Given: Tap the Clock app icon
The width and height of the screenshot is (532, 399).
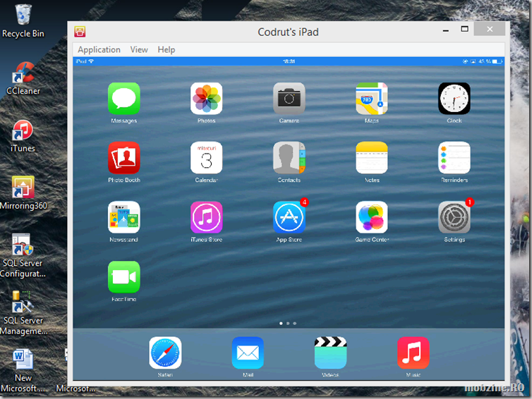Looking at the screenshot, I should click(454, 99).
